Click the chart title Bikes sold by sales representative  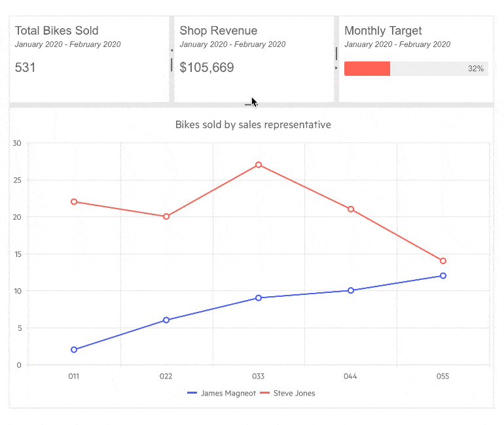point(253,124)
